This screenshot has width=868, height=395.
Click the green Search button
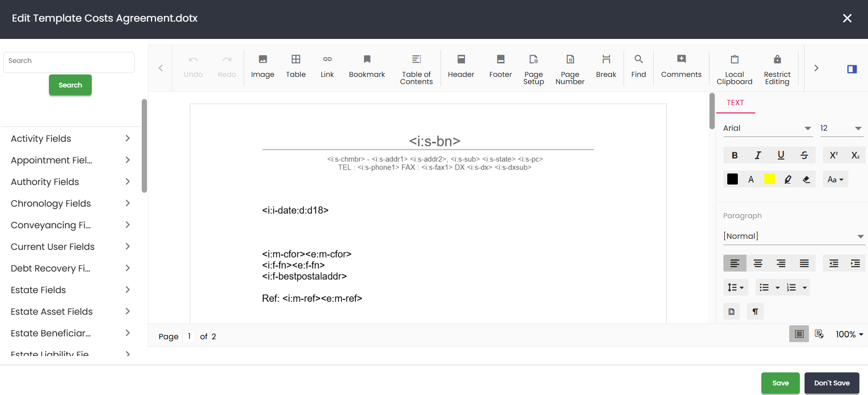(70, 85)
